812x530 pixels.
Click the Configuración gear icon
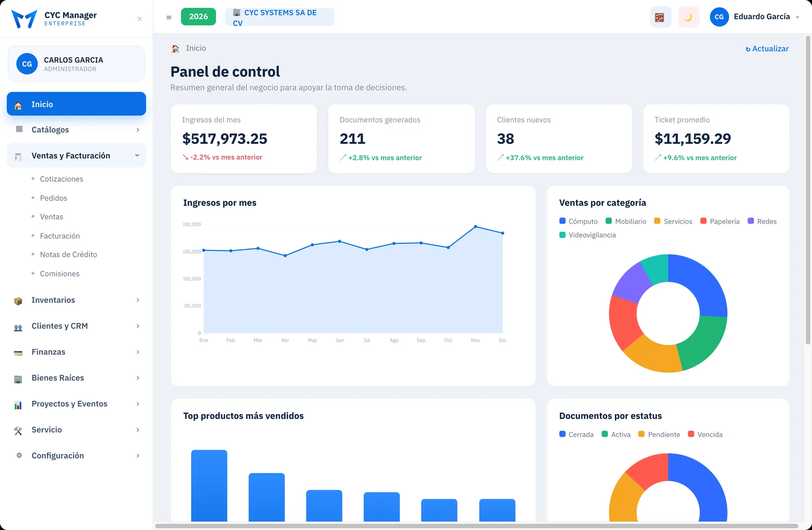click(19, 456)
